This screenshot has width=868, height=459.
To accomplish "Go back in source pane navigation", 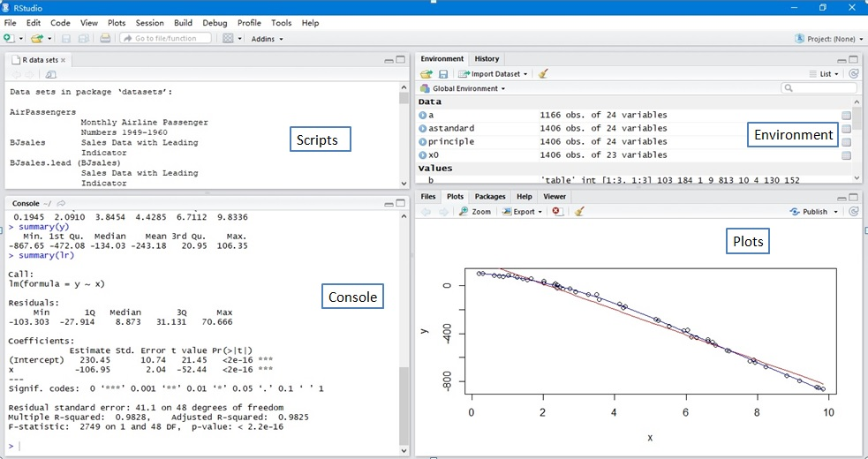I will pyautogui.click(x=16, y=74).
